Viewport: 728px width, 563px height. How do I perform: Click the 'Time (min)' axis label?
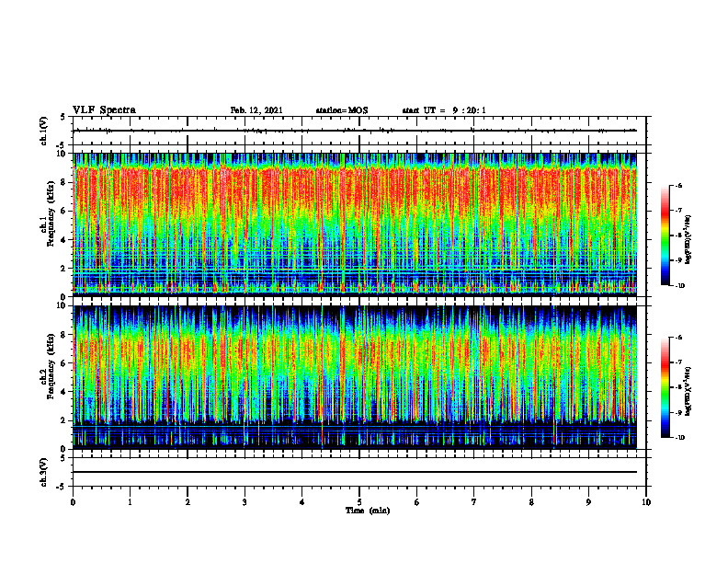pyautogui.click(x=368, y=511)
